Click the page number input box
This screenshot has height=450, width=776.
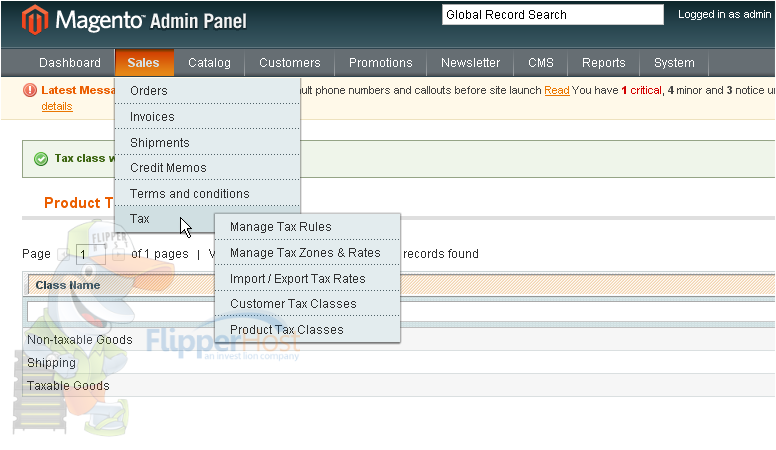(91, 254)
